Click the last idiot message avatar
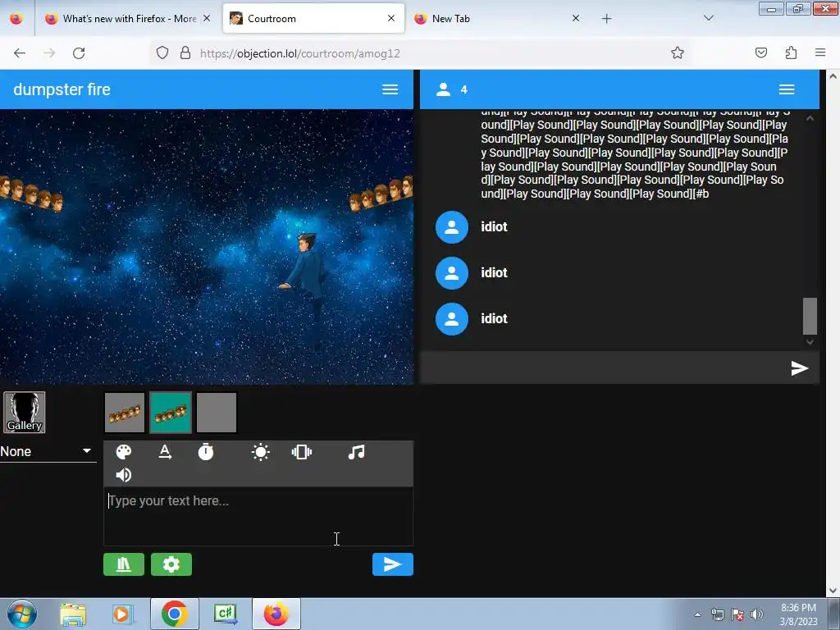 (x=452, y=319)
